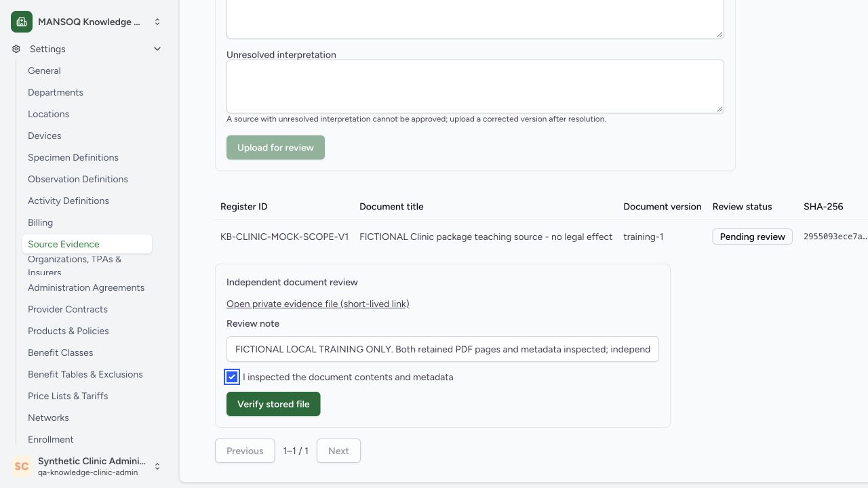
Task: Click the 'Document title' column header
Action: click(x=391, y=207)
